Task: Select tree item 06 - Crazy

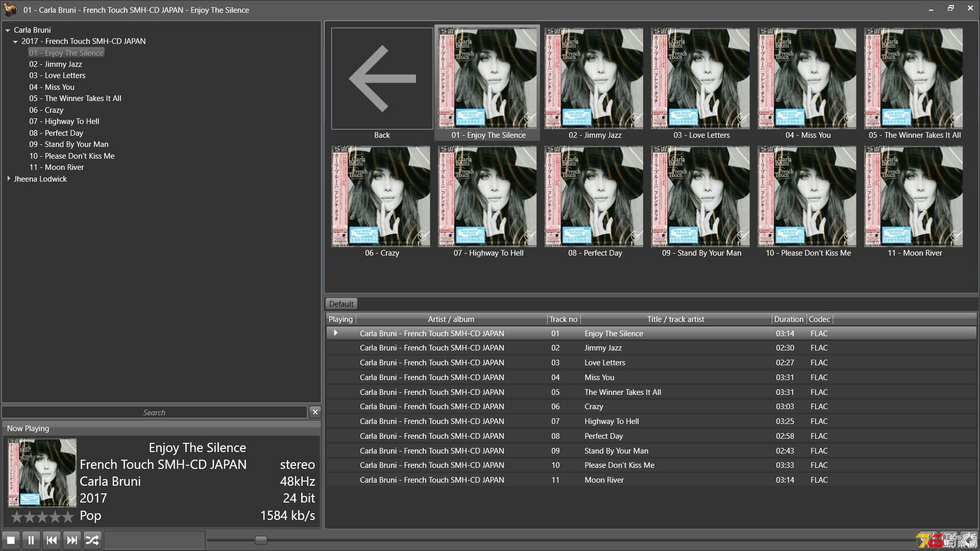Action: [x=46, y=110]
